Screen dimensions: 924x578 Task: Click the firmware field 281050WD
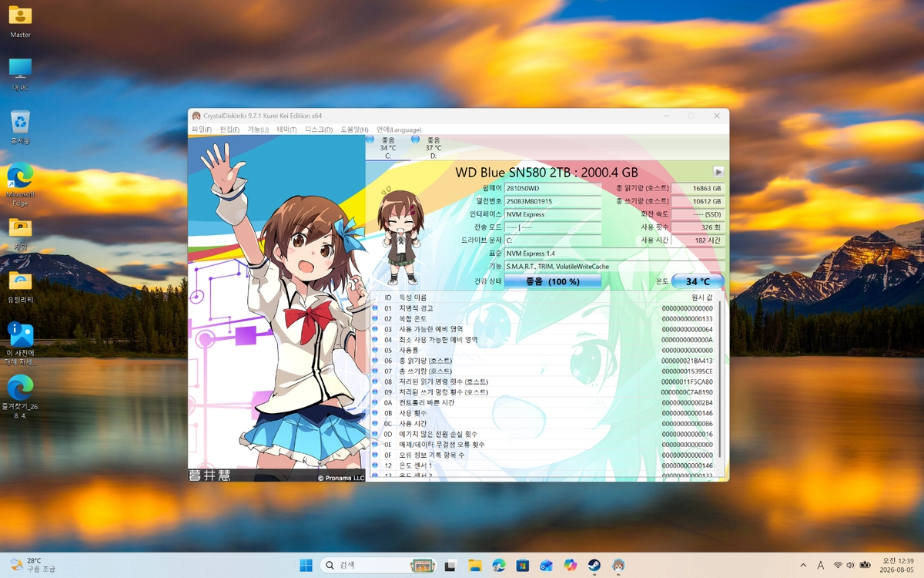pos(553,189)
